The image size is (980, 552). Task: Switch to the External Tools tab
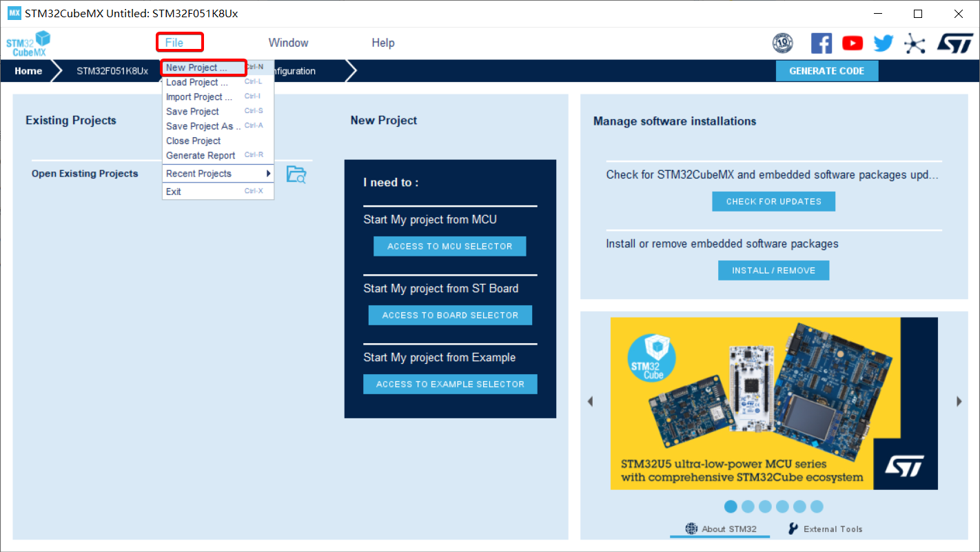coord(825,529)
